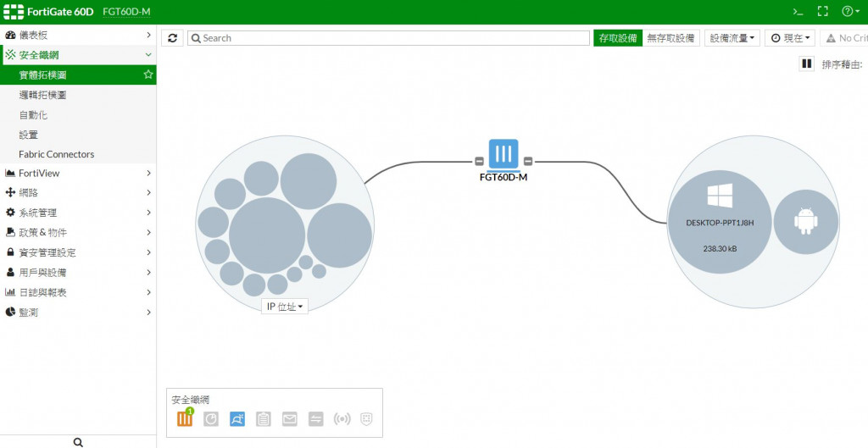Collapse the left side of FGT60D-M node

(480, 162)
